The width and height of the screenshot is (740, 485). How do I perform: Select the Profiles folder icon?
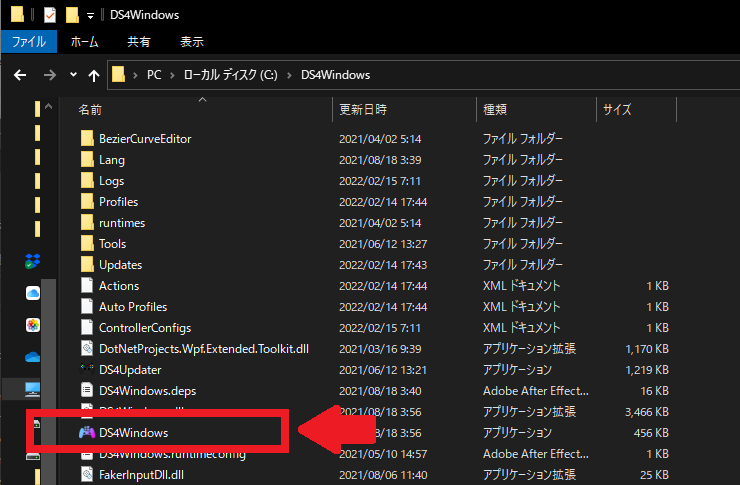87,201
